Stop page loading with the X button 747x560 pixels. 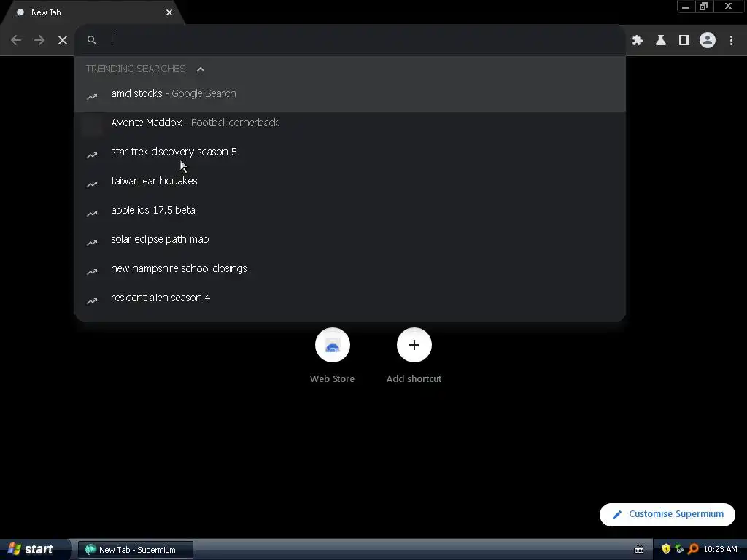coord(63,40)
